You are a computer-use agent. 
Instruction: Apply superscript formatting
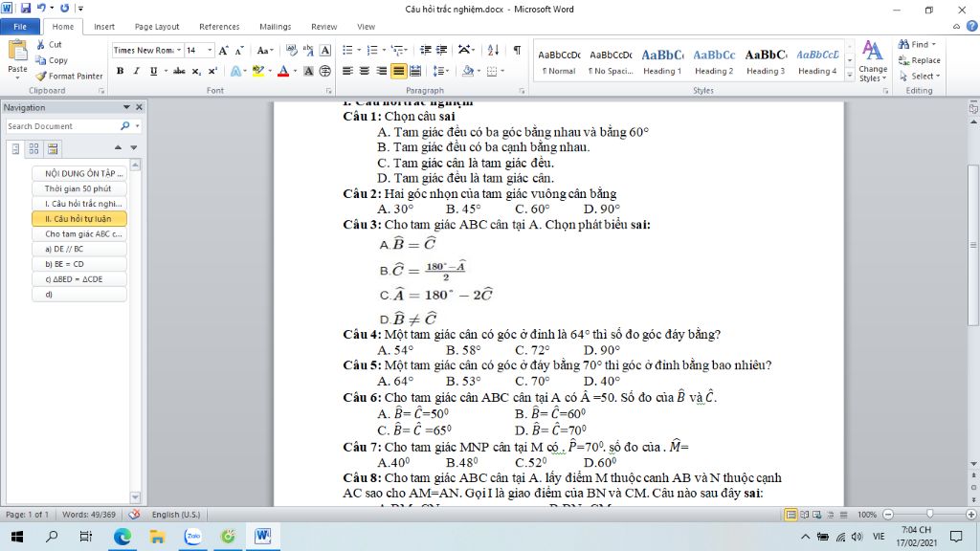tap(212, 71)
